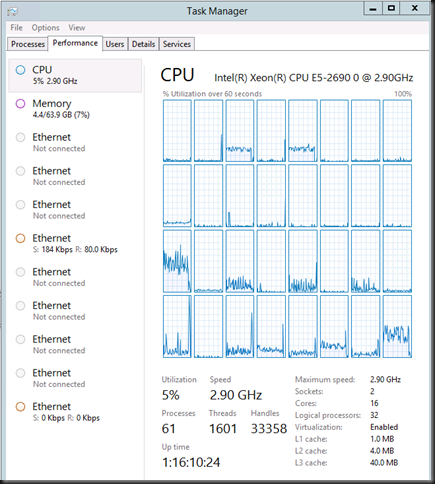This screenshot has height=484, width=435.
Task: Switch to the Details tab
Action: pyautogui.click(x=143, y=44)
